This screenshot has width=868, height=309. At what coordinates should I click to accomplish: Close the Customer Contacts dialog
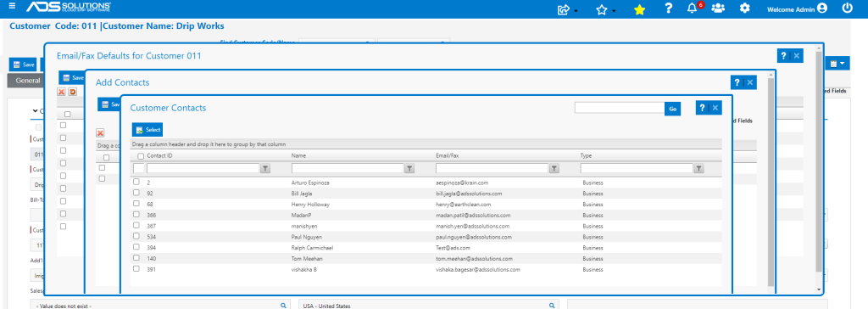[715, 108]
